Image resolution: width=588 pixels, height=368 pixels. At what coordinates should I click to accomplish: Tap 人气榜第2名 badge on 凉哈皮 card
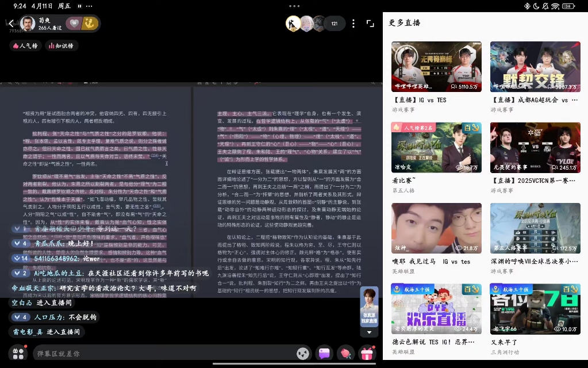[x=413, y=128]
